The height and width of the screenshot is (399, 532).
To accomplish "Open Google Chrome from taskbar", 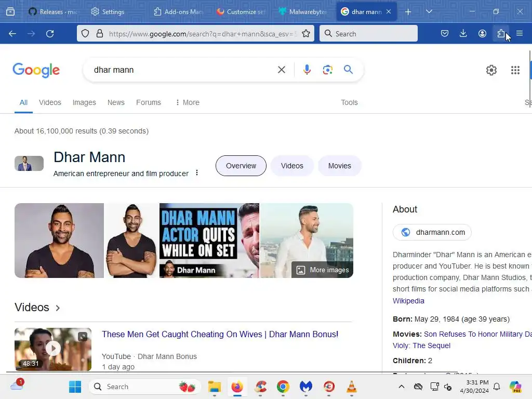I will pos(283,387).
